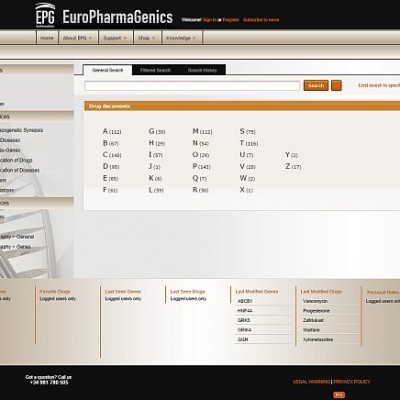Expand the Knowledge dropdown menu
This screenshot has width=400, height=400.
point(182,38)
